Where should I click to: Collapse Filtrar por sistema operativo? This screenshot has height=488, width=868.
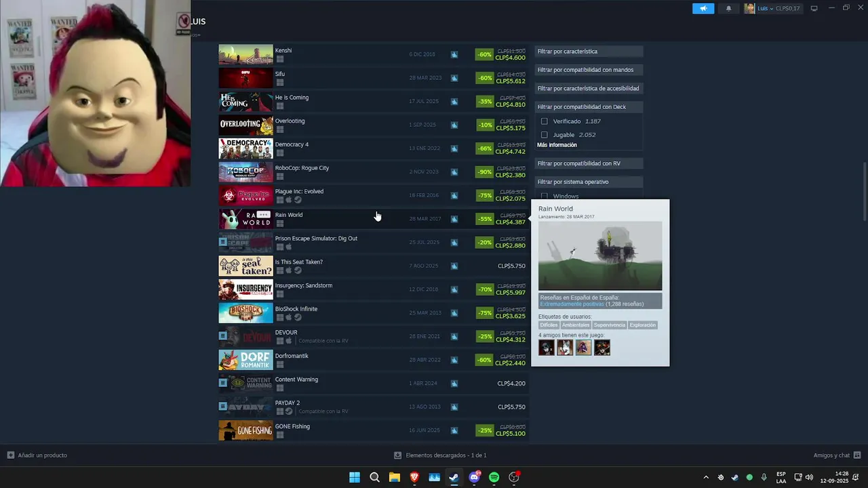click(589, 182)
